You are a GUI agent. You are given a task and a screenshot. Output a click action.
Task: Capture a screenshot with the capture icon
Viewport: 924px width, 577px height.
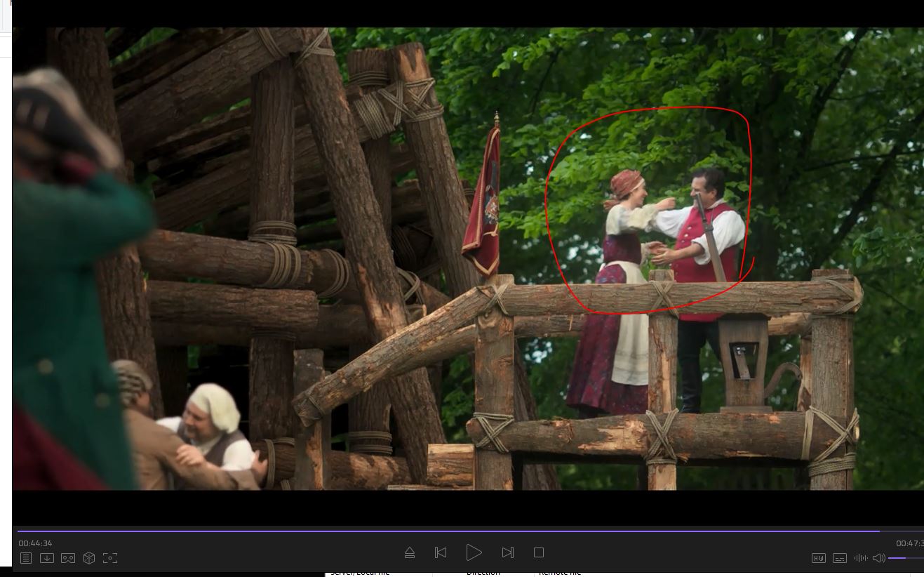tap(110, 558)
